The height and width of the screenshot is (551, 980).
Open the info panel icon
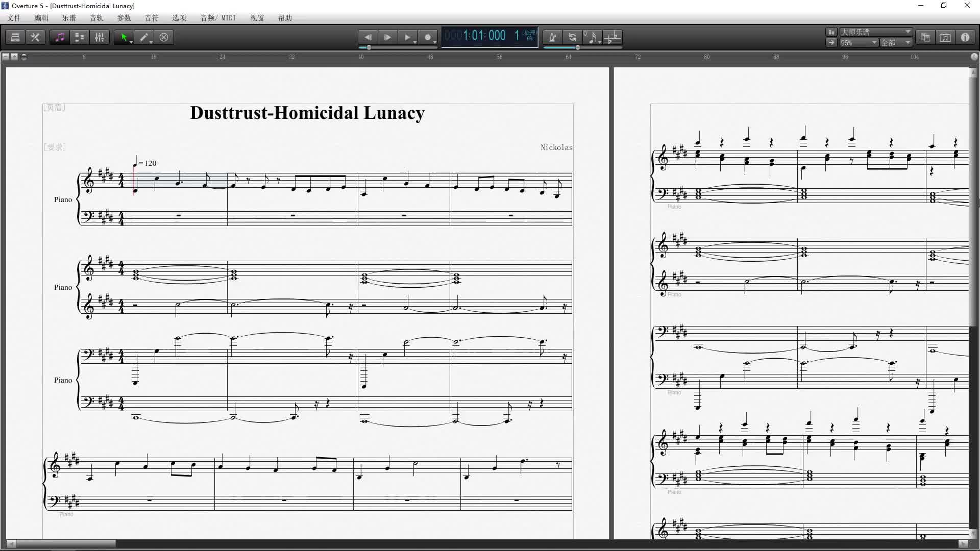point(965,37)
